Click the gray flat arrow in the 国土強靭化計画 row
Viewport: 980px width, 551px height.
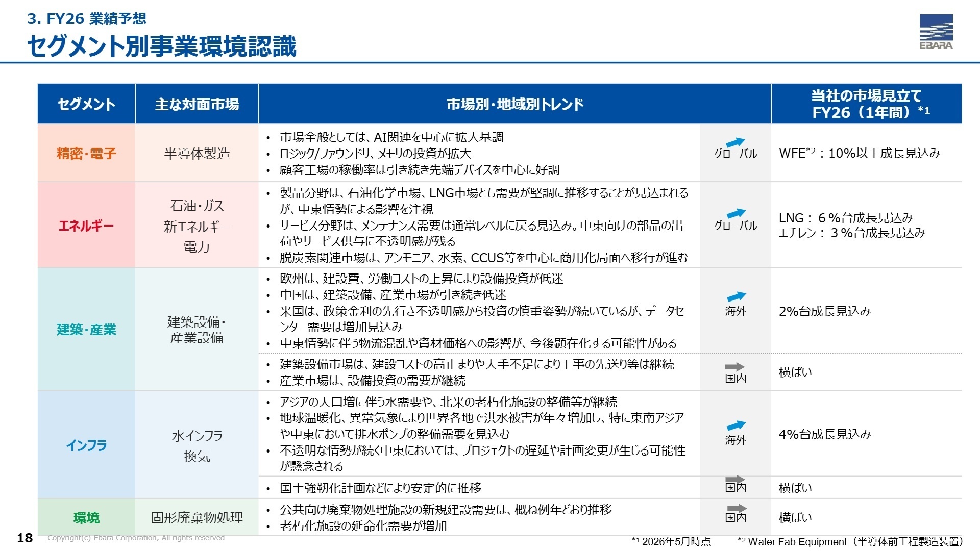pyautogui.click(x=735, y=479)
